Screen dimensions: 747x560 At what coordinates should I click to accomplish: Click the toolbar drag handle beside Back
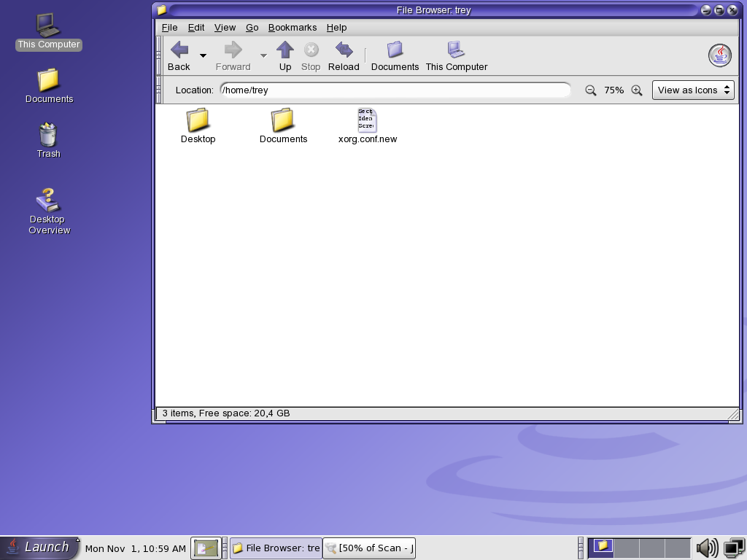159,55
